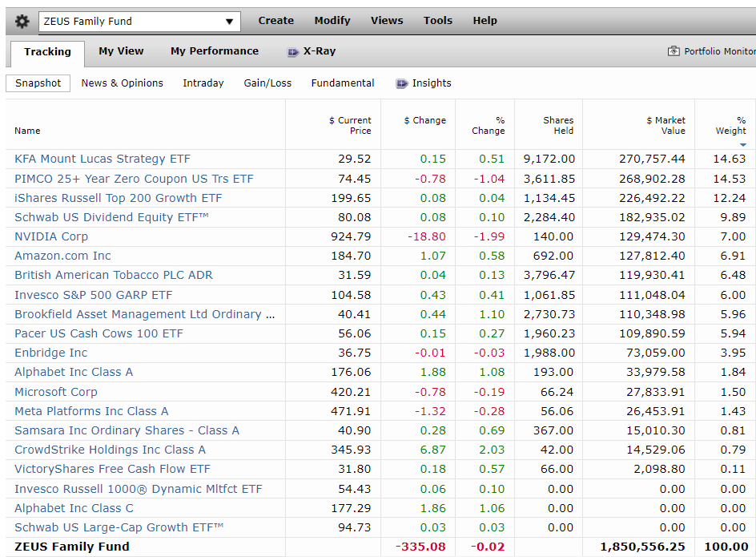Sort holdings by $ Current Price column
The image size is (756, 557).
pyautogui.click(x=350, y=125)
